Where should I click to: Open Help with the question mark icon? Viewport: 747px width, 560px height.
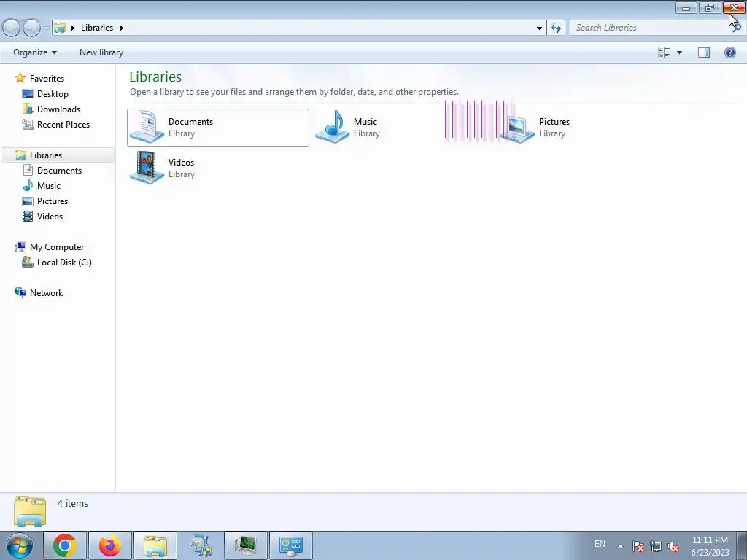pos(729,52)
